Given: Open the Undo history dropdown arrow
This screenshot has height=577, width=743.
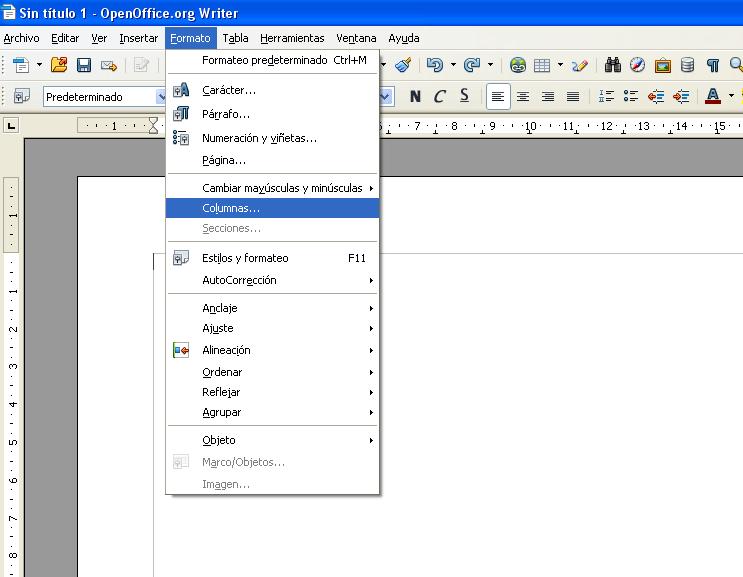Looking at the screenshot, I should [453, 64].
